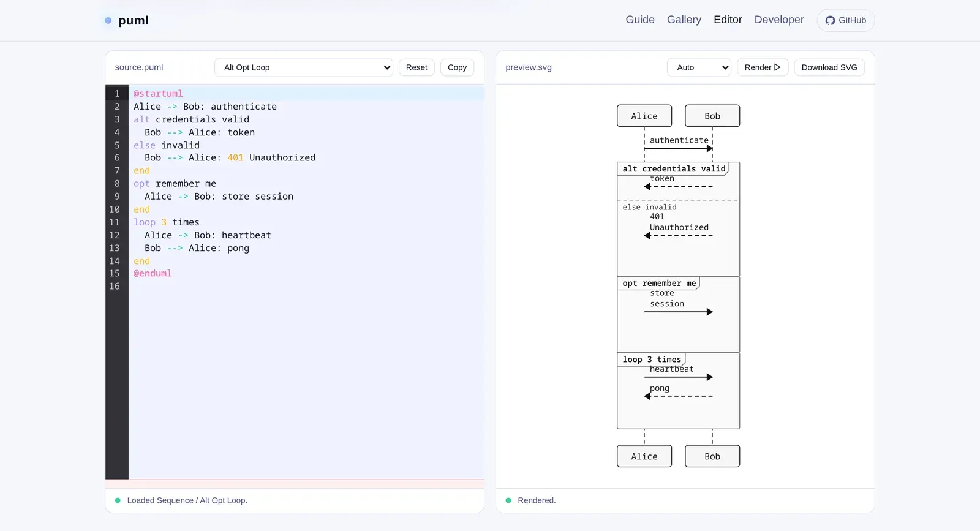Click the bottom Bob participant box
This screenshot has height=531, width=980.
click(712, 456)
